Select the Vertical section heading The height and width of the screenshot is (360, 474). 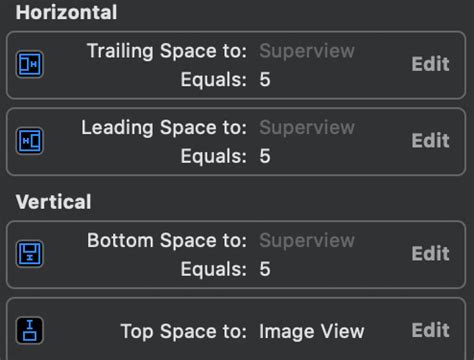coord(53,202)
